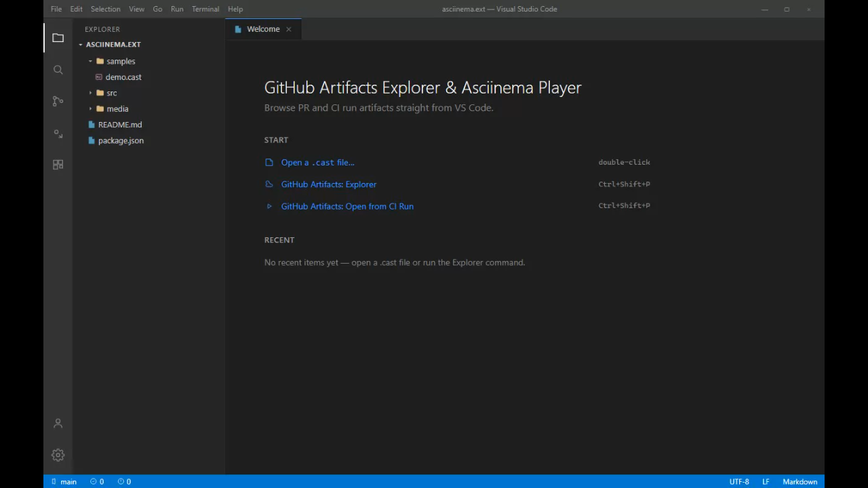Select the Welcome tab
This screenshot has height=488, width=868.
coord(263,29)
